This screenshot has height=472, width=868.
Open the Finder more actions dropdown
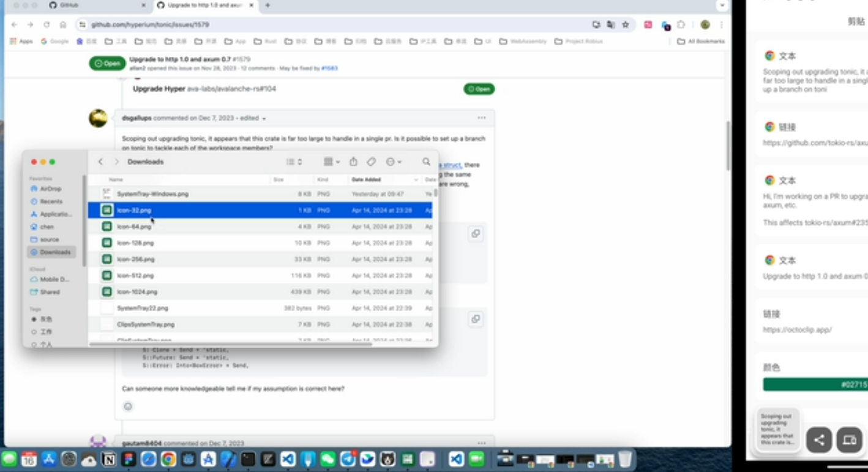394,162
